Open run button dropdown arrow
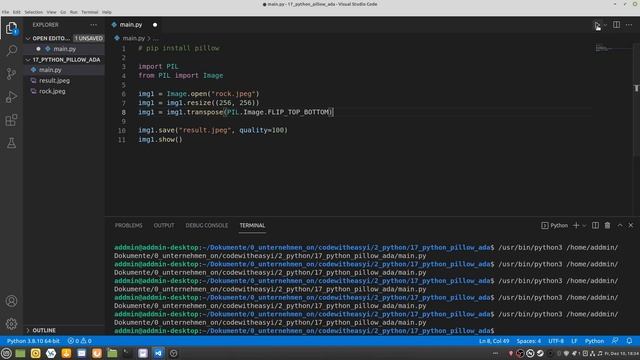This screenshot has height=360, width=640. coord(605,25)
